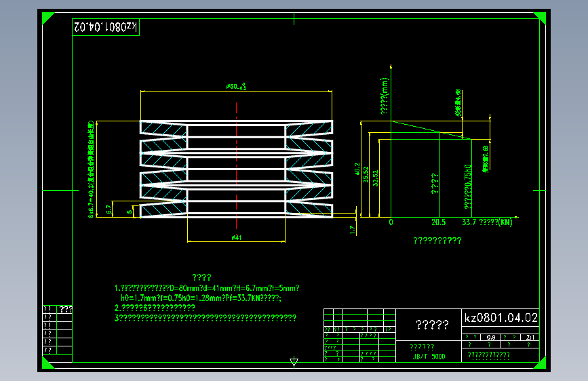
Task: Click the ø41 inner diameter dimension
Action: pyautogui.click(x=236, y=237)
